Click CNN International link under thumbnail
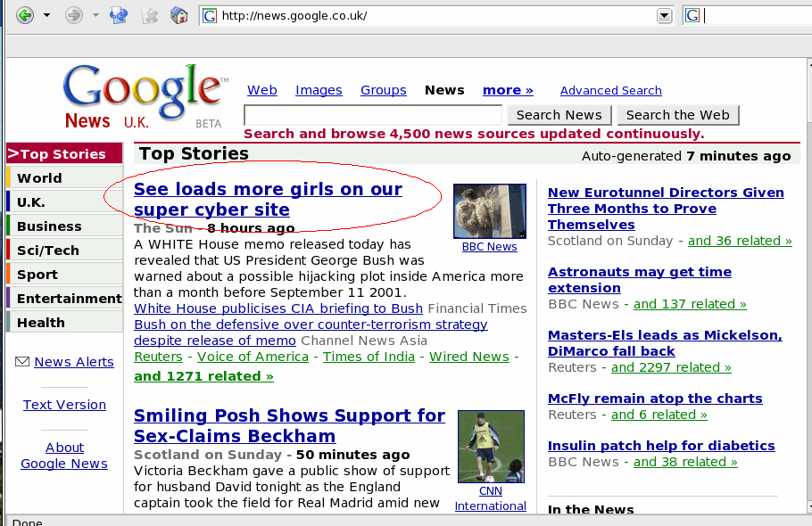Image resolution: width=812 pixels, height=526 pixels. 491,498
